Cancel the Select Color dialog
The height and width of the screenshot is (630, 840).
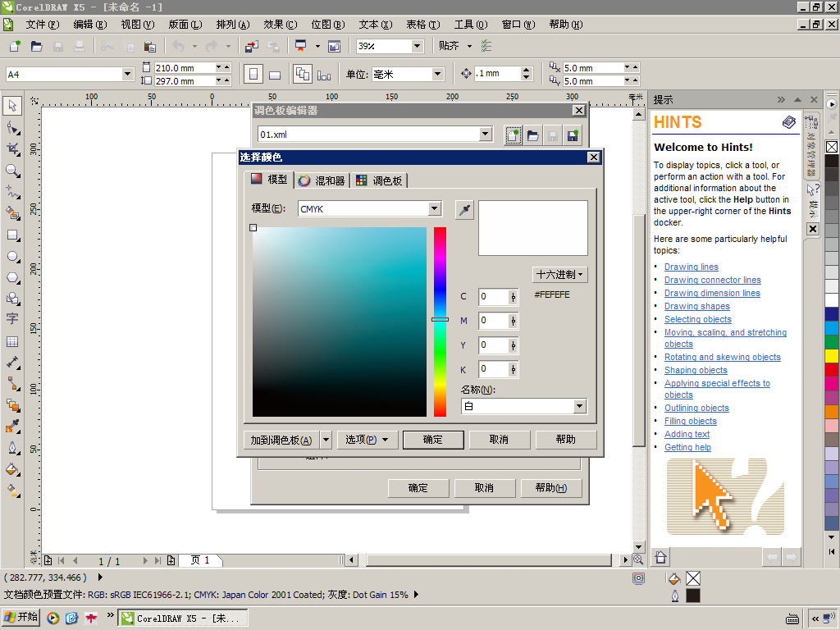click(500, 440)
